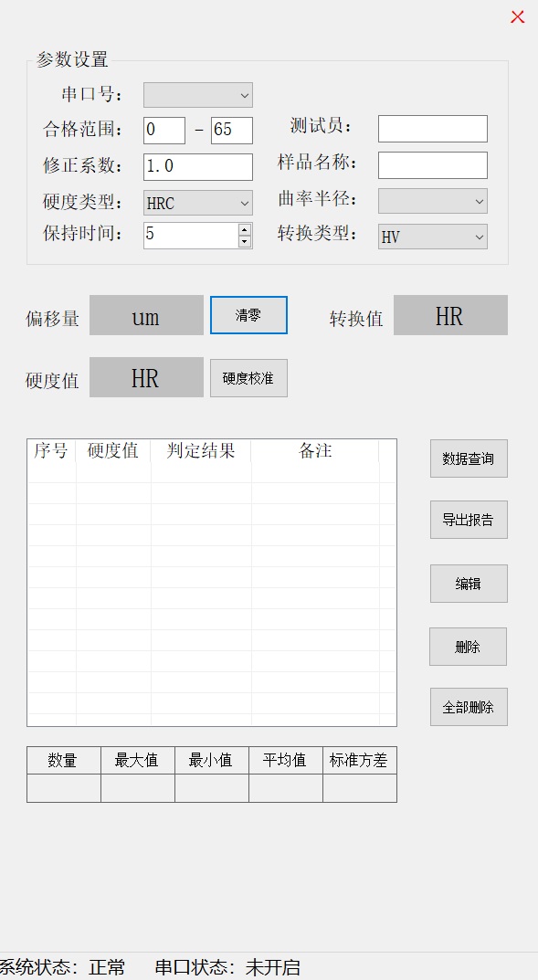Click into the 修正系数 input field
538x980 pixels.
click(x=198, y=167)
